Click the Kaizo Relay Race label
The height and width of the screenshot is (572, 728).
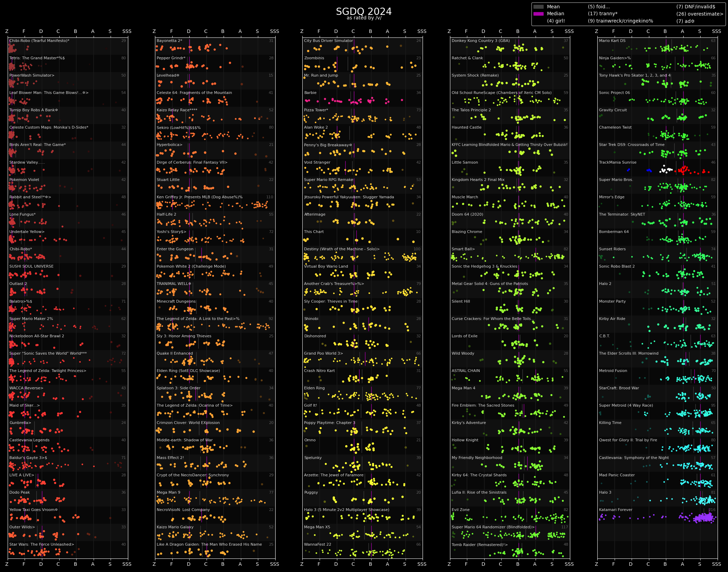pyautogui.click(x=177, y=110)
